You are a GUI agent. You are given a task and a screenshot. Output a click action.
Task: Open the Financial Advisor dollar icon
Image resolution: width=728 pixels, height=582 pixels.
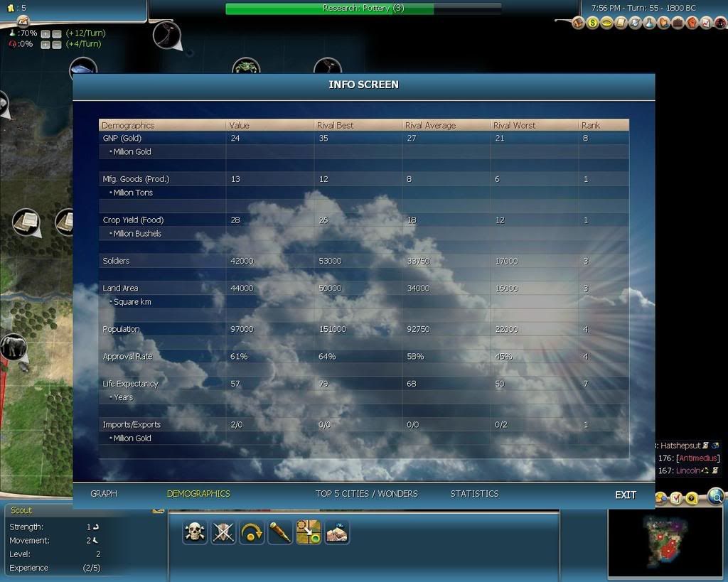point(592,23)
